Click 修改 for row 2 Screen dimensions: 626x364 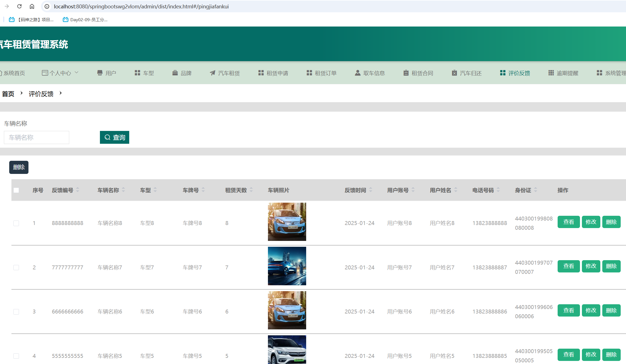591,266
